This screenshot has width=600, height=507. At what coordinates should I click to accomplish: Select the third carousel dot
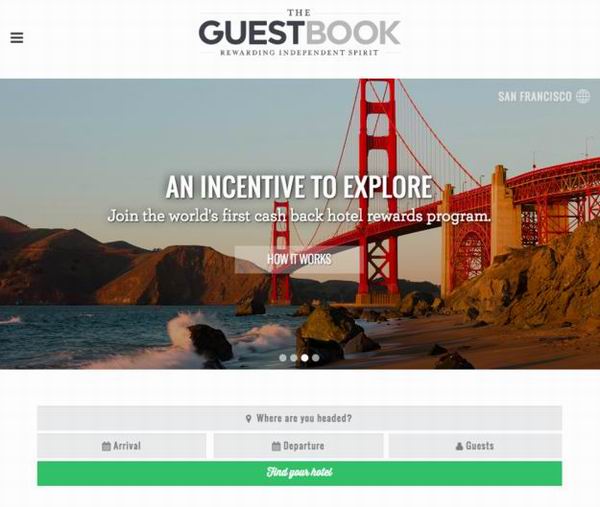click(305, 358)
